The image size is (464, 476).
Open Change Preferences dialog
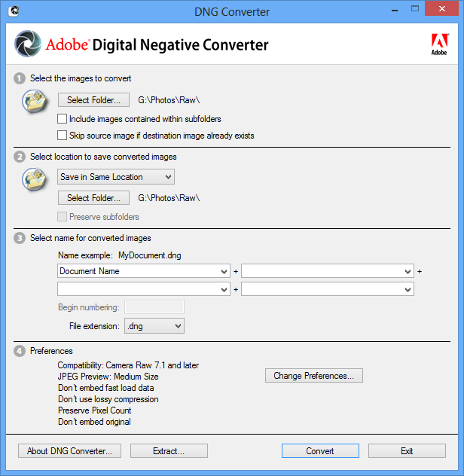(x=314, y=376)
